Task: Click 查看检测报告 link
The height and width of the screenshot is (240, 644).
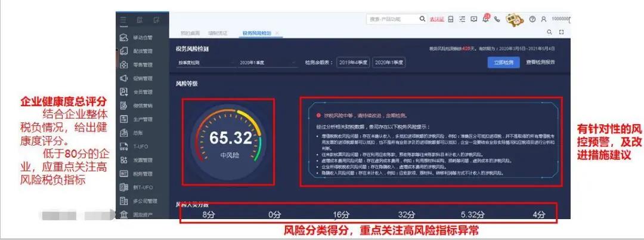Action: point(540,62)
